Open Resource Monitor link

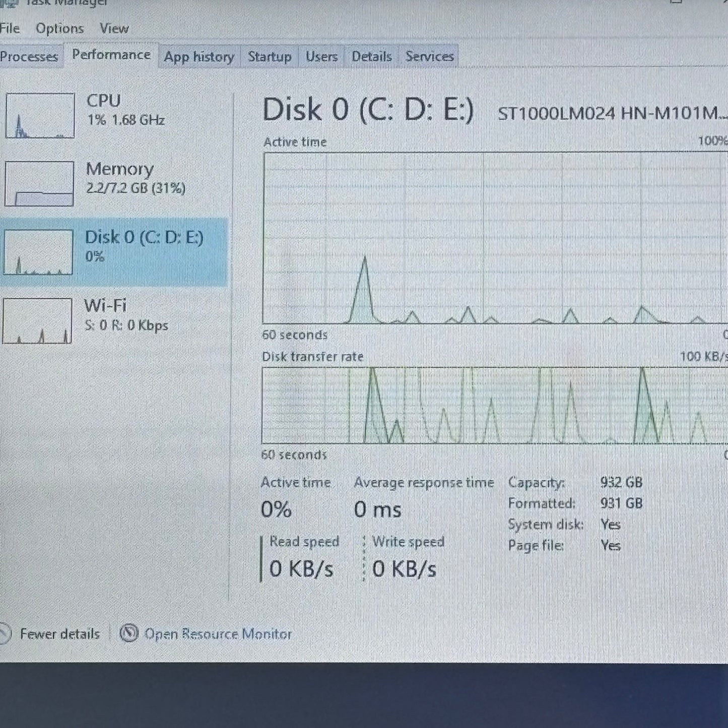[218, 634]
